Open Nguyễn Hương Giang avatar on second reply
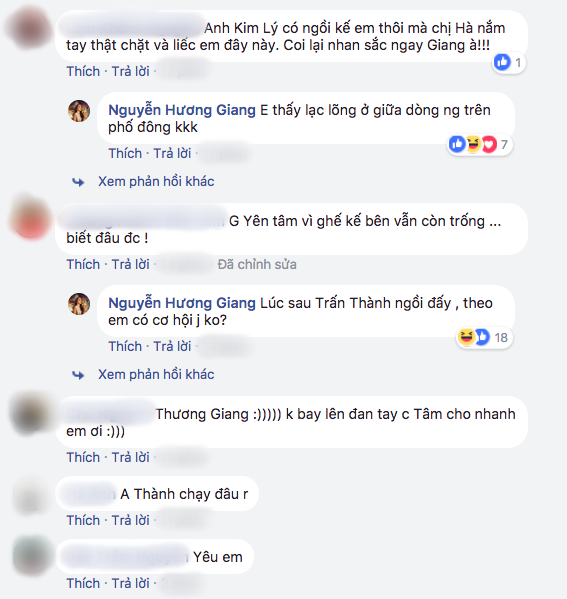The image size is (567, 599). [79, 304]
